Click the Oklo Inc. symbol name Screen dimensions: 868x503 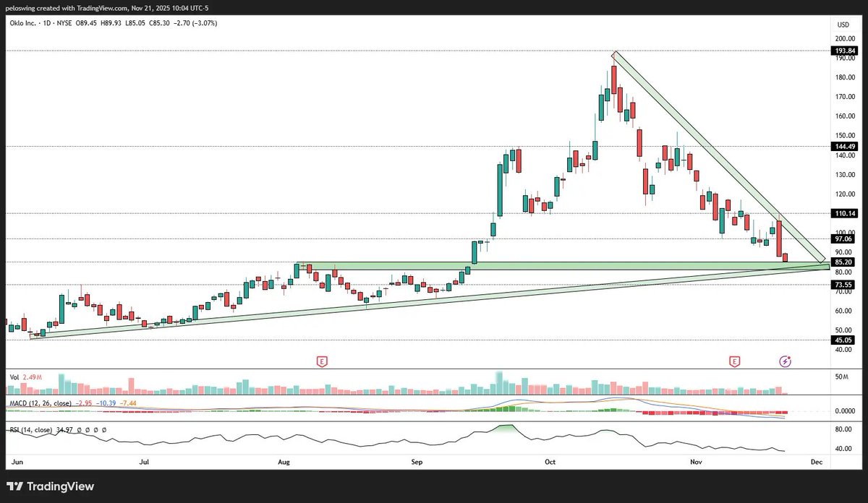point(22,22)
